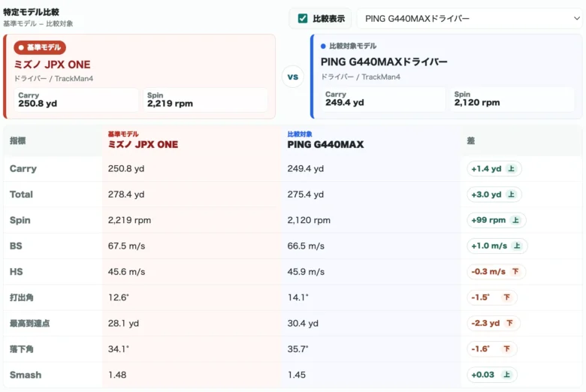586x392 pixels.
Task: Click the +99 rpm difference badge
Action: point(497,220)
